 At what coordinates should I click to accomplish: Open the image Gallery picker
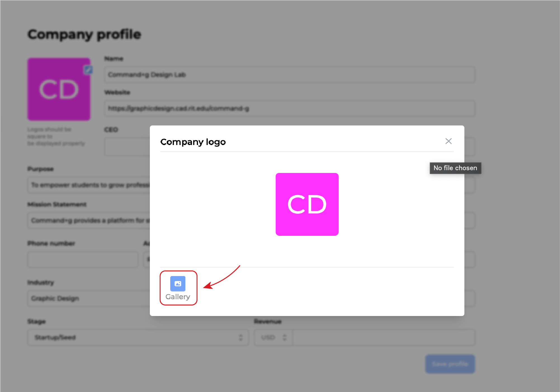point(178,284)
